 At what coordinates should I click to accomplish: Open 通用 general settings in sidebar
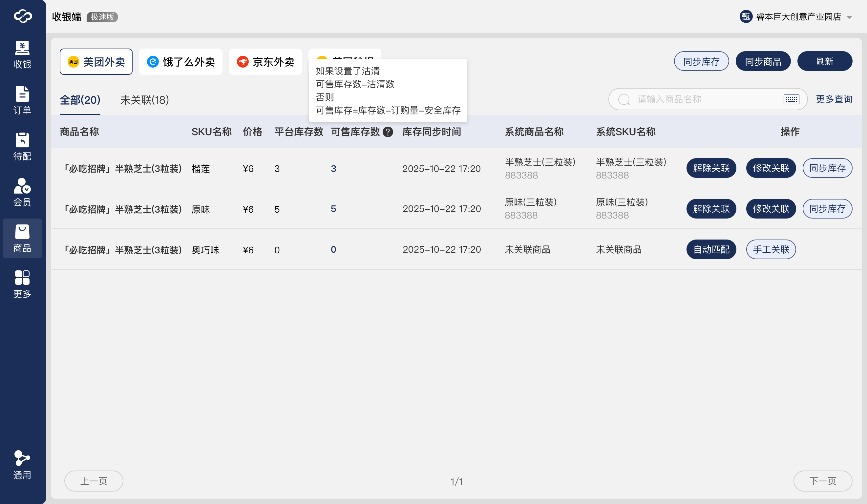point(22,465)
